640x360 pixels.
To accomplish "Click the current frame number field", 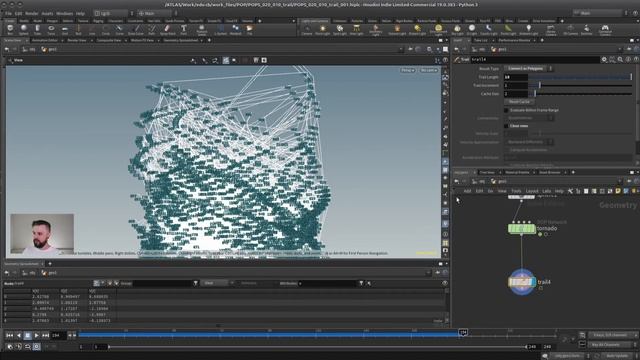I will click(x=58, y=335).
